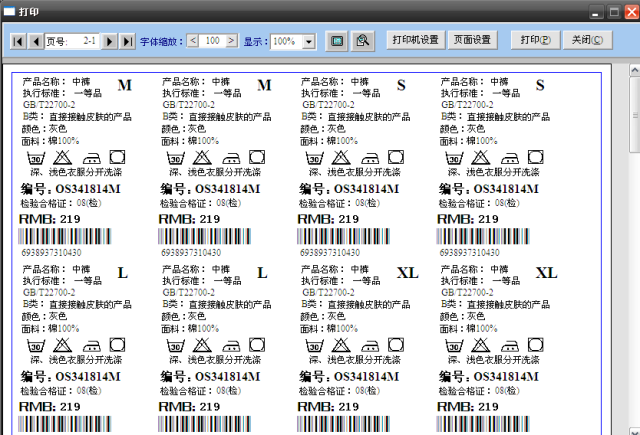Decrease font scale with < button
The width and height of the screenshot is (640, 435).
point(193,41)
